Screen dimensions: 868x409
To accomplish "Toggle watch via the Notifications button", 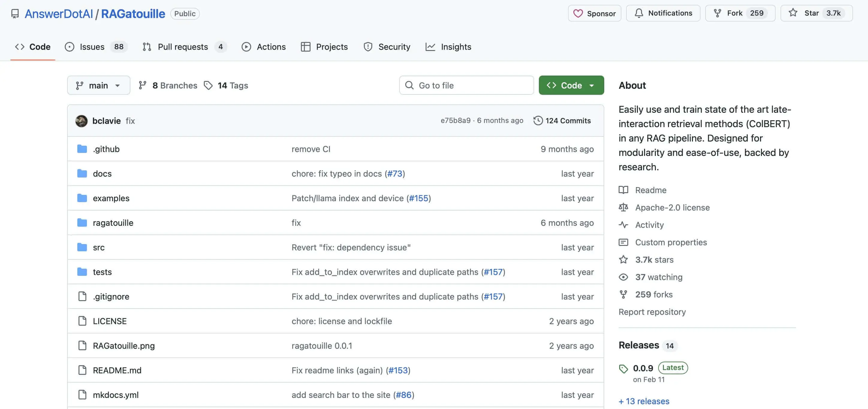I will click(x=663, y=13).
